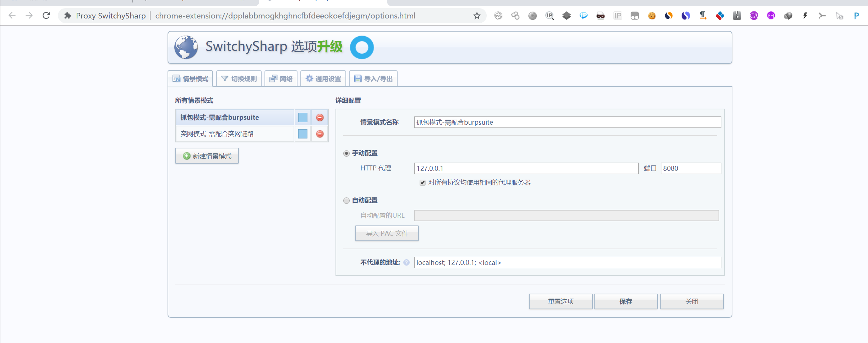868x343 pixels.
Task: Click the 关闭 button
Action: [692, 301]
